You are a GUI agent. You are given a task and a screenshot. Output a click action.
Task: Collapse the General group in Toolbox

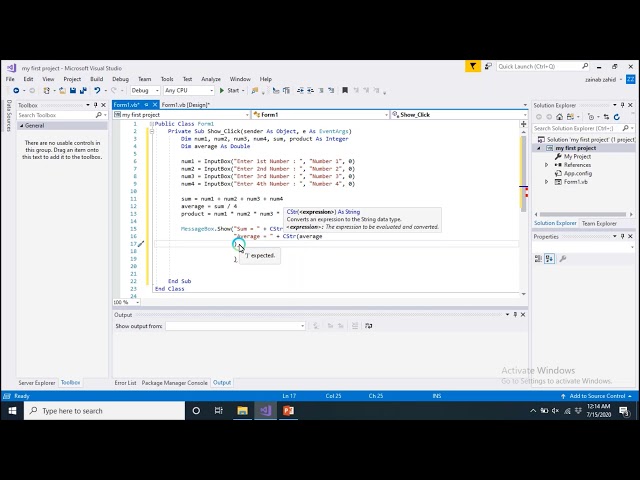pyautogui.click(x=21, y=126)
